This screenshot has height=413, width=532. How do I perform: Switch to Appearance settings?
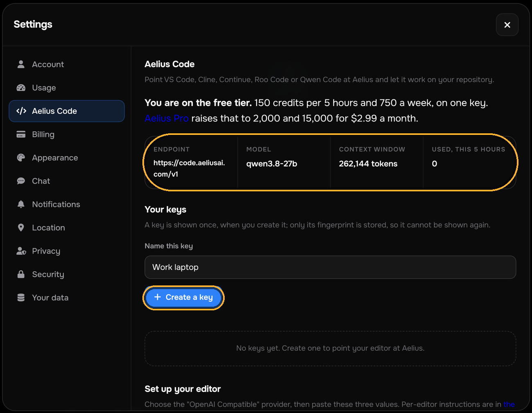tap(67, 157)
